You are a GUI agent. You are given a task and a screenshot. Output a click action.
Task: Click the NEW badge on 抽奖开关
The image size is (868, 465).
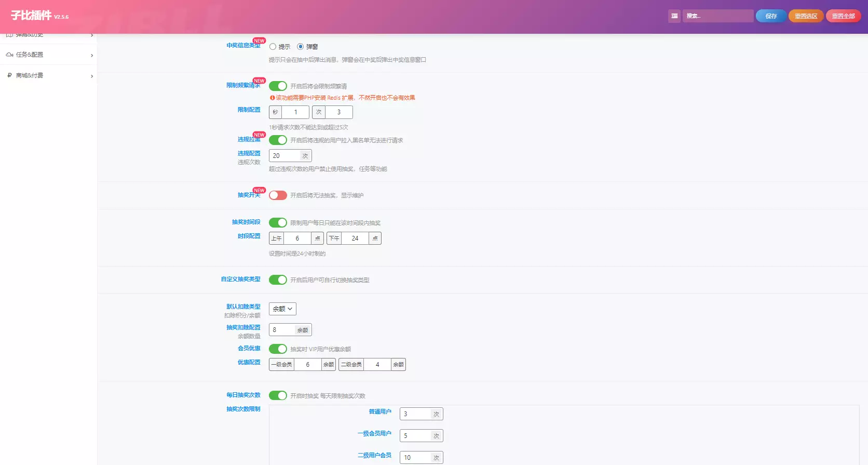coord(259,190)
